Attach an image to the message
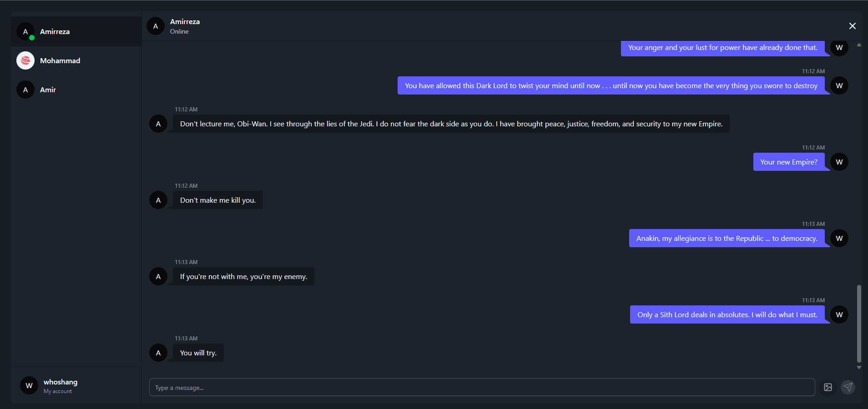The width and height of the screenshot is (868, 409). (828, 387)
